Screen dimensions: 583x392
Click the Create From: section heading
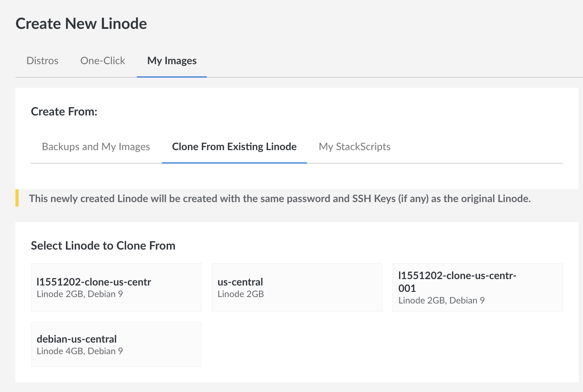[64, 112]
